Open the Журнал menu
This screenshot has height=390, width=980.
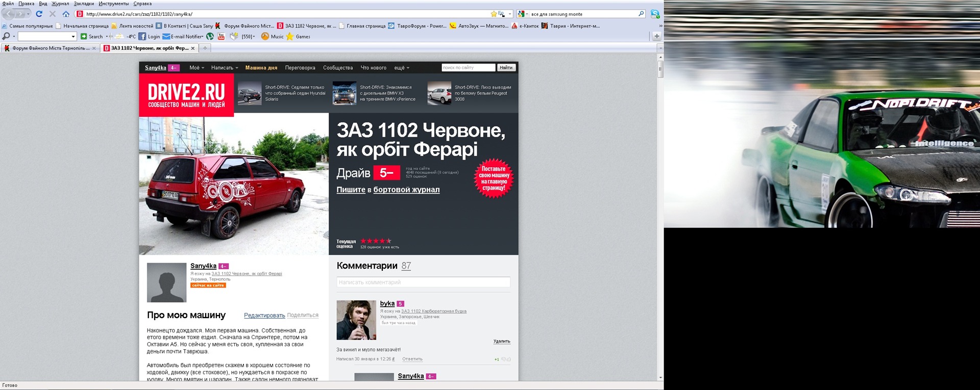pyautogui.click(x=60, y=4)
